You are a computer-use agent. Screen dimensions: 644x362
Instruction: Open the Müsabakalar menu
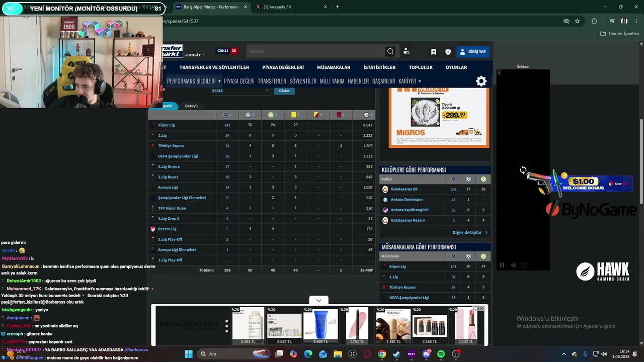334,67
